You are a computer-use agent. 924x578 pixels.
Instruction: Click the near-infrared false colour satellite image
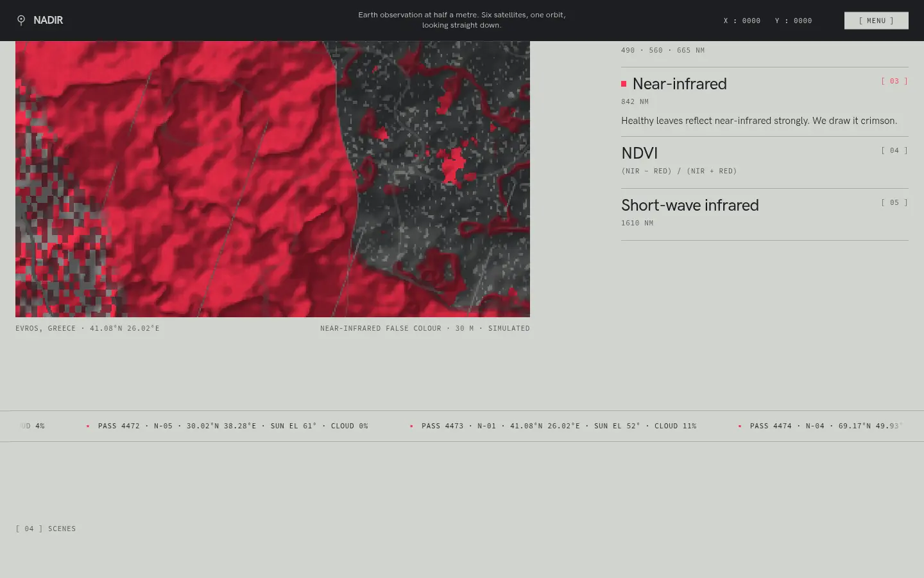[273, 179]
